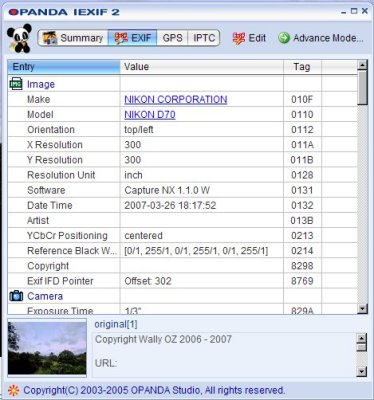Click the tag 0132
This screenshot has height=400, width=374.
pos(302,205)
